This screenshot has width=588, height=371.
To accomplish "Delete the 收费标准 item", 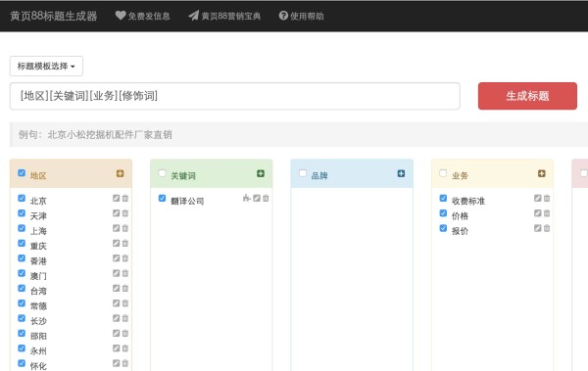I will (x=547, y=199).
